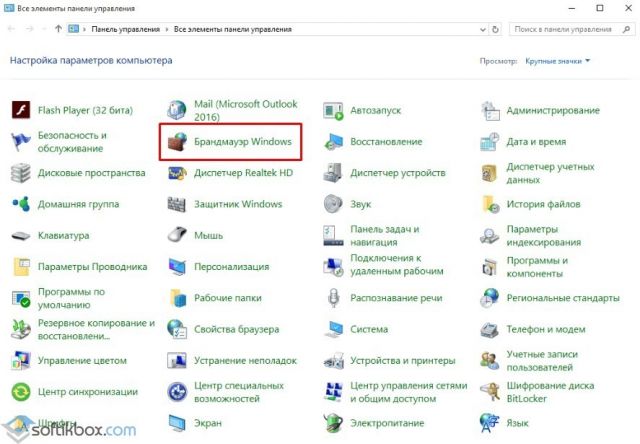Refresh the Control Panel view
The height and width of the screenshot is (444, 640).
[x=495, y=29]
